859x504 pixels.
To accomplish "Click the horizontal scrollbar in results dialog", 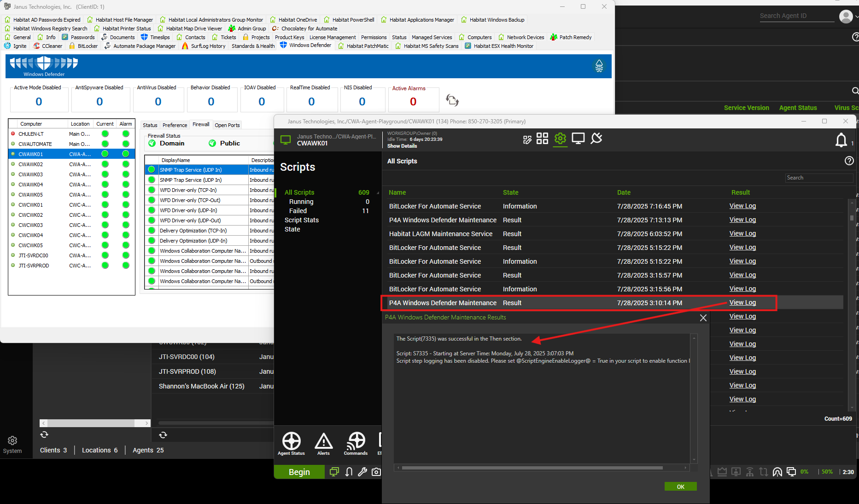I will (x=532, y=468).
